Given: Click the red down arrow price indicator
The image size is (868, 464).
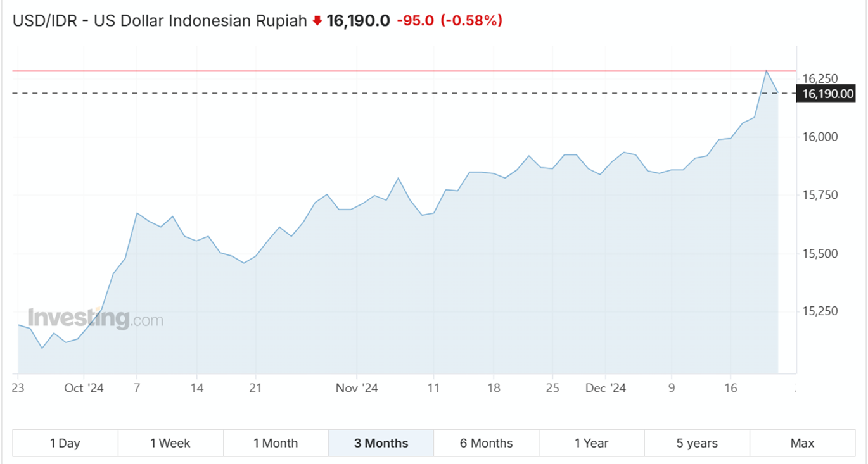Looking at the screenshot, I should (317, 21).
